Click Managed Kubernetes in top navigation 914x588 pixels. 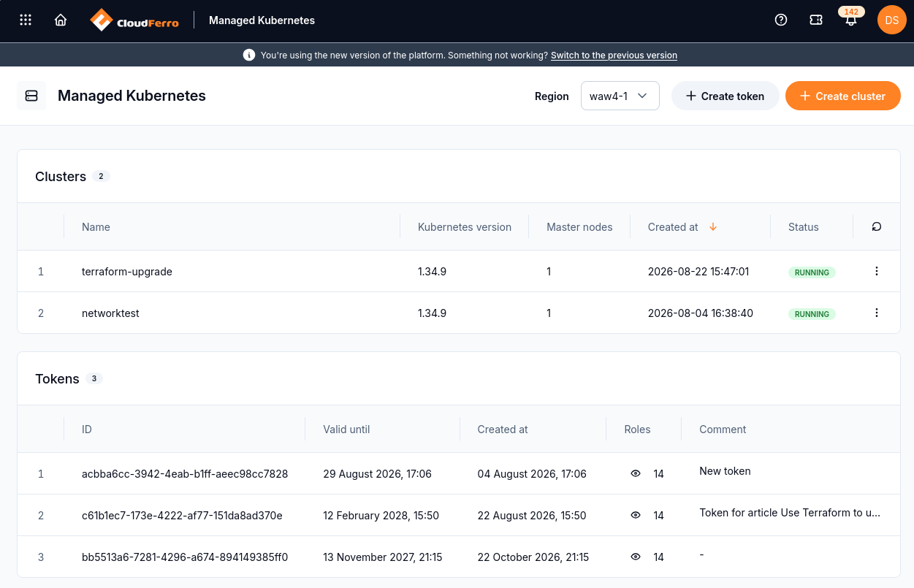(262, 20)
